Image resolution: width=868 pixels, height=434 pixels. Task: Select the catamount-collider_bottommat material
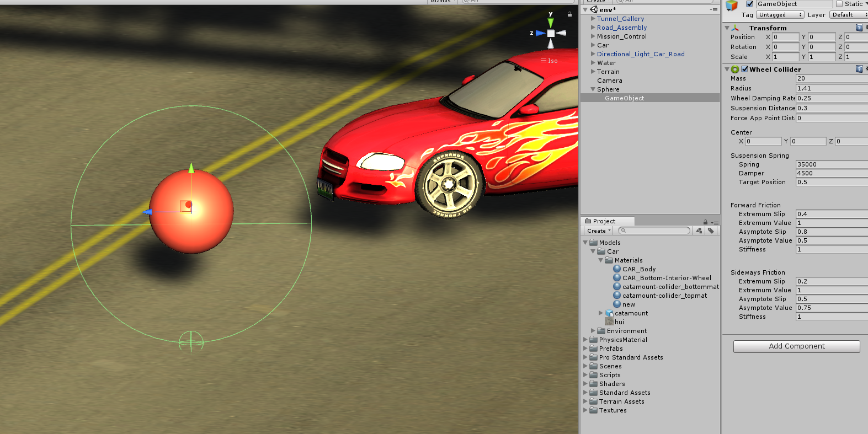pos(666,287)
